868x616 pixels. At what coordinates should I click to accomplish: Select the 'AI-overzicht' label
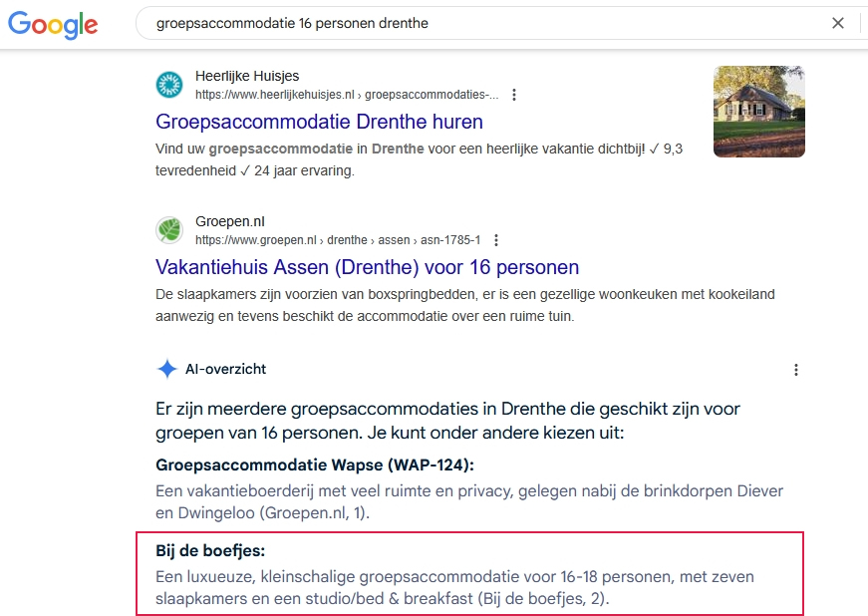226,369
